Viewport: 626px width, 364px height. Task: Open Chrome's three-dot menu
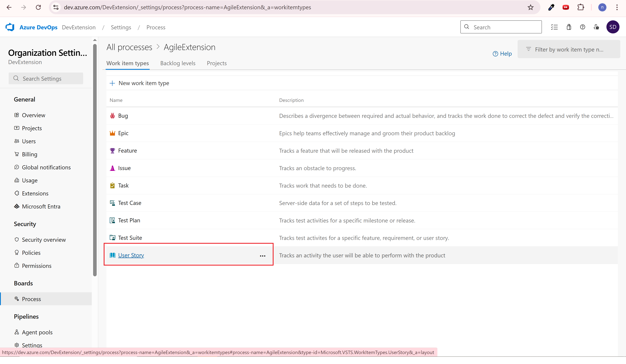[617, 7]
